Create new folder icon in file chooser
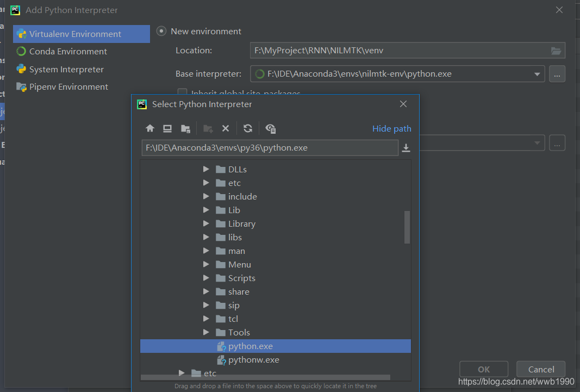The width and height of the screenshot is (580, 392). (208, 128)
